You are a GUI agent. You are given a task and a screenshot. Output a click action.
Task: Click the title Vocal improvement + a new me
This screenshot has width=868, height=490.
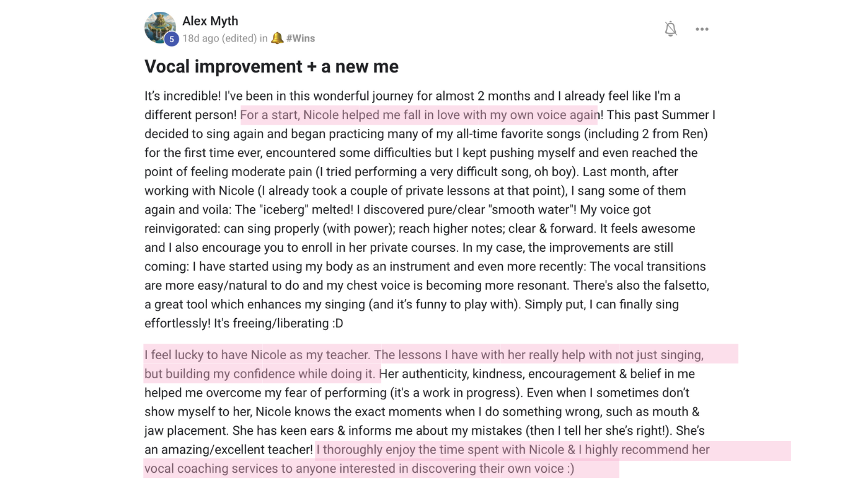[x=272, y=66]
